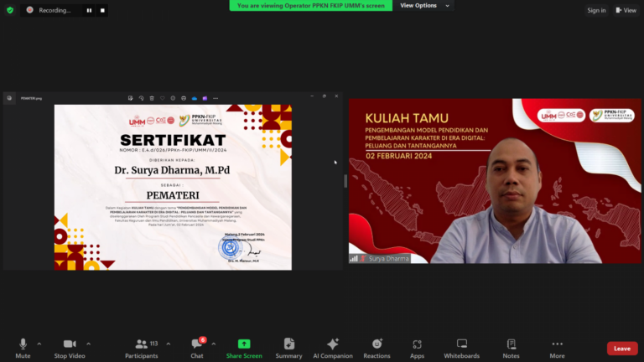Viewport: 644px width, 362px height.
Task: Click the PEMATERI.png file name
Action: [x=31, y=99]
